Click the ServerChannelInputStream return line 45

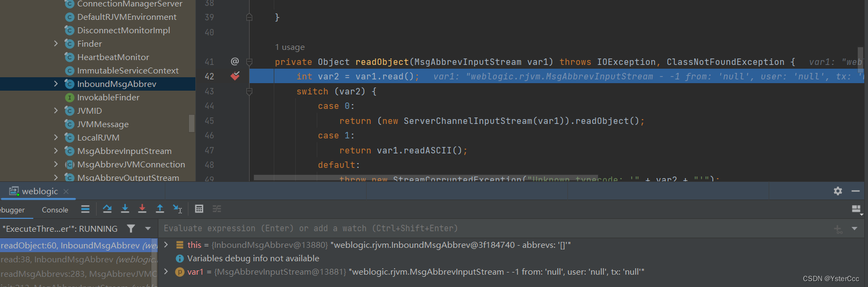pos(492,121)
